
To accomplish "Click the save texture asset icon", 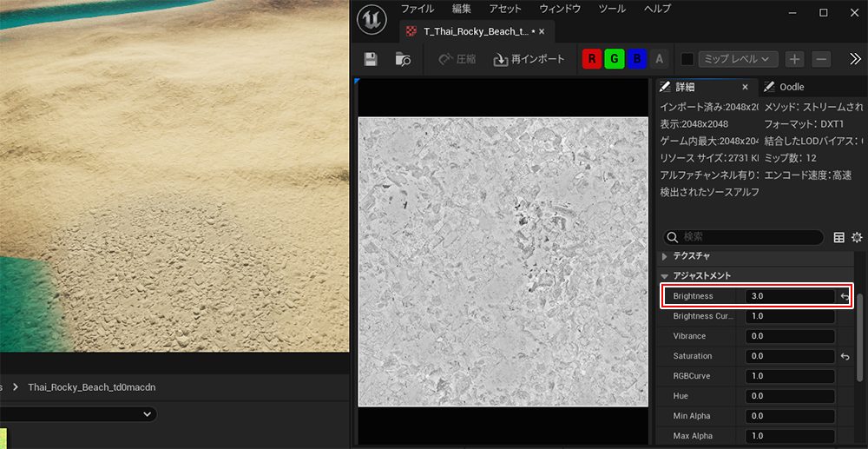I will tap(371, 59).
